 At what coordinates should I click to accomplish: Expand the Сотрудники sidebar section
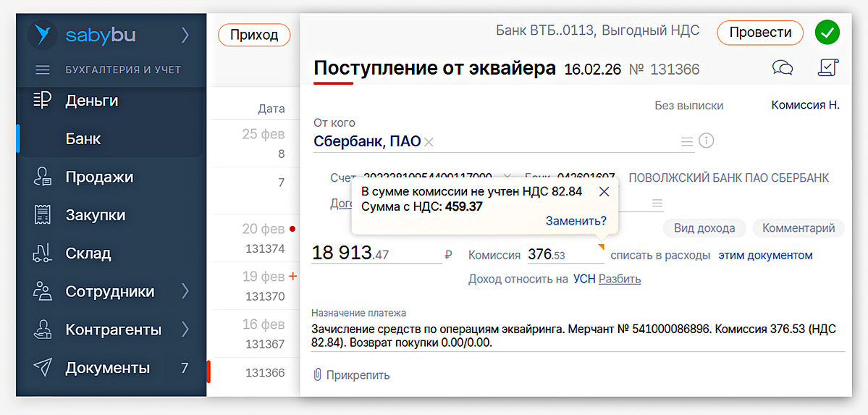[x=185, y=291]
